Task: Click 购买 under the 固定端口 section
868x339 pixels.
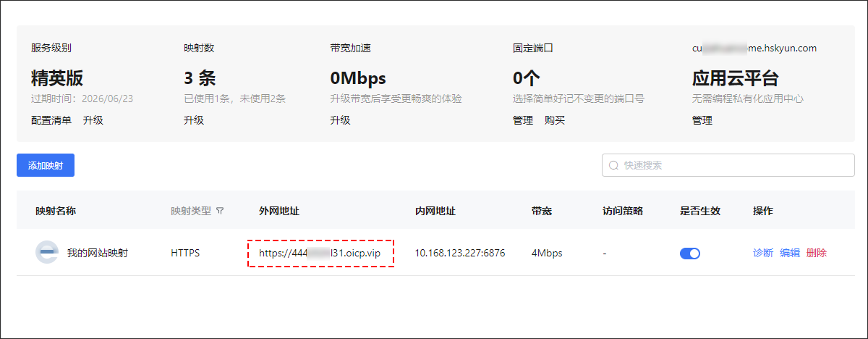Action: [555, 120]
